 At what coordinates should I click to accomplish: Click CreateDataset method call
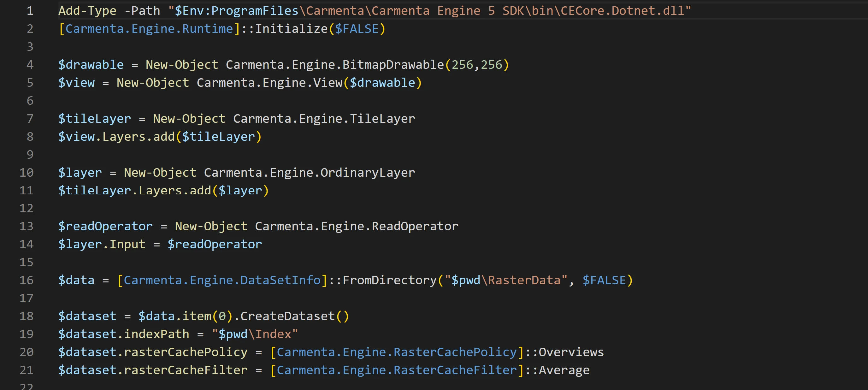click(287, 316)
